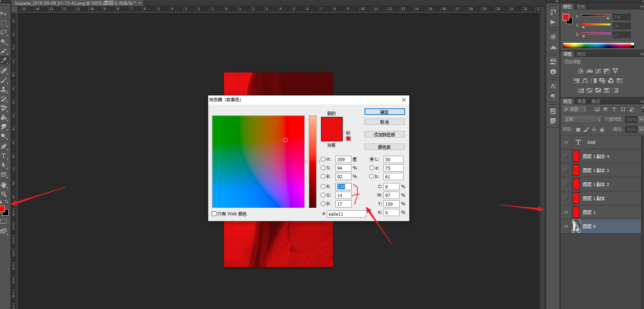Viewport: 644px width, 309px height.
Task: Click the 当前 current color swatch
Action: 332,135
